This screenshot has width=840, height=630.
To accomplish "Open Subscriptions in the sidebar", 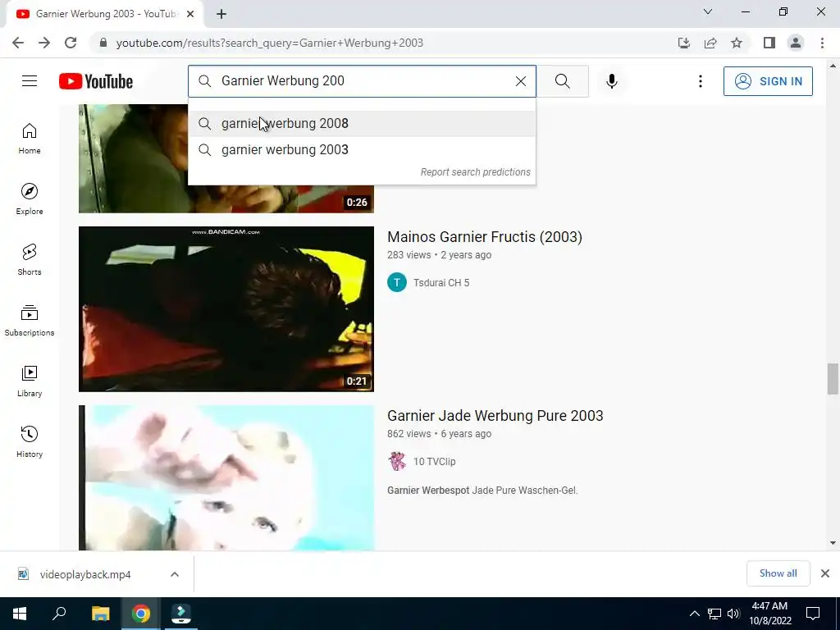I will [30, 321].
